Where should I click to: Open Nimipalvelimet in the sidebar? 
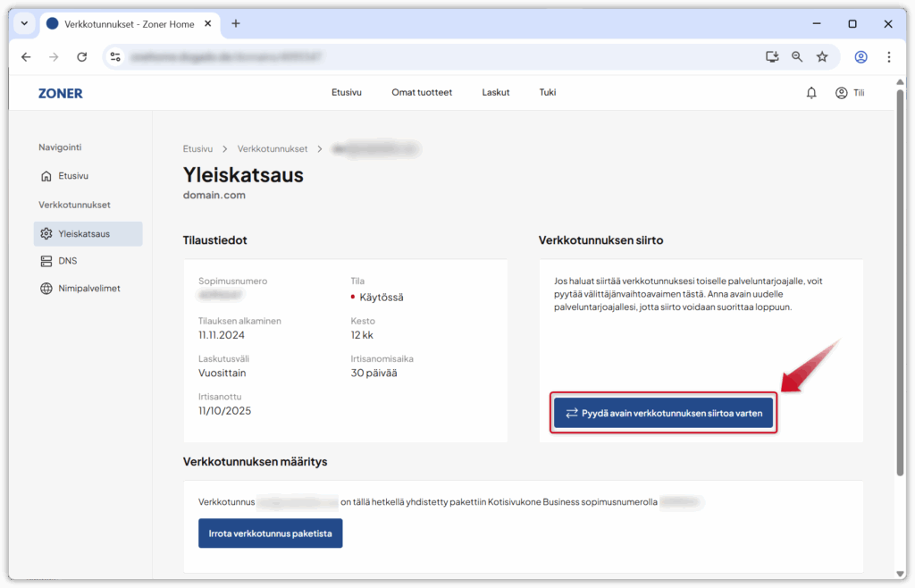88,289
